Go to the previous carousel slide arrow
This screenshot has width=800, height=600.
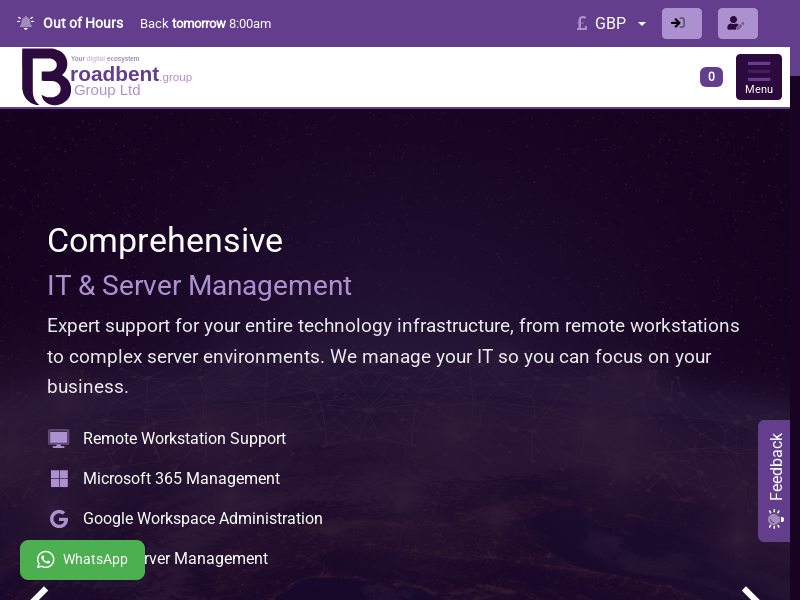coord(38,594)
